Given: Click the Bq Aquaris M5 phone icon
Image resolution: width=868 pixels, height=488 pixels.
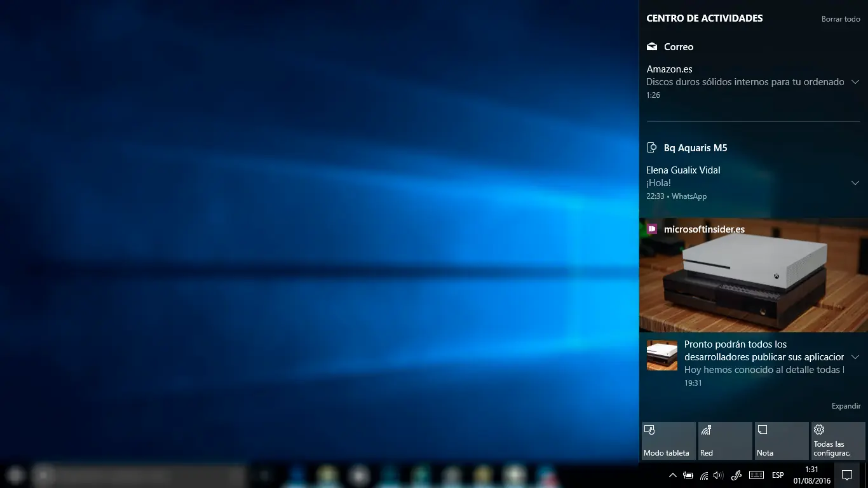Looking at the screenshot, I should (651, 147).
